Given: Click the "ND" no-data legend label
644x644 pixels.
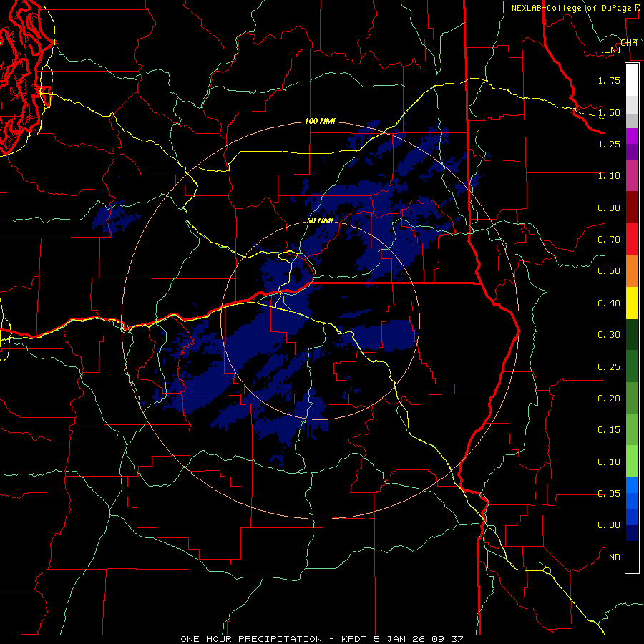Looking at the screenshot, I should point(615,557).
